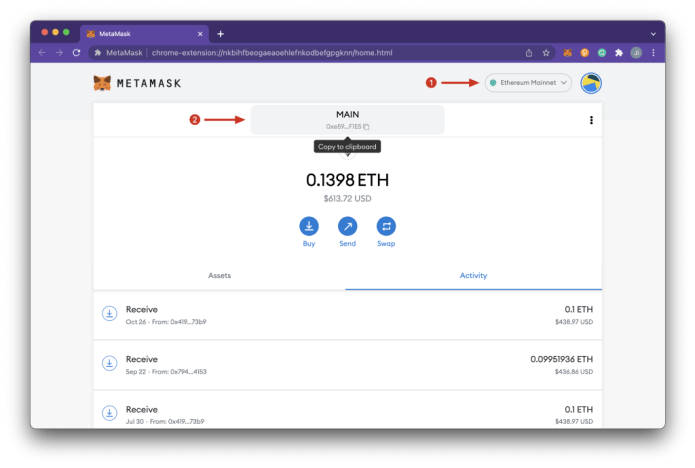Click the 0.1398 ETH balance

(x=348, y=180)
